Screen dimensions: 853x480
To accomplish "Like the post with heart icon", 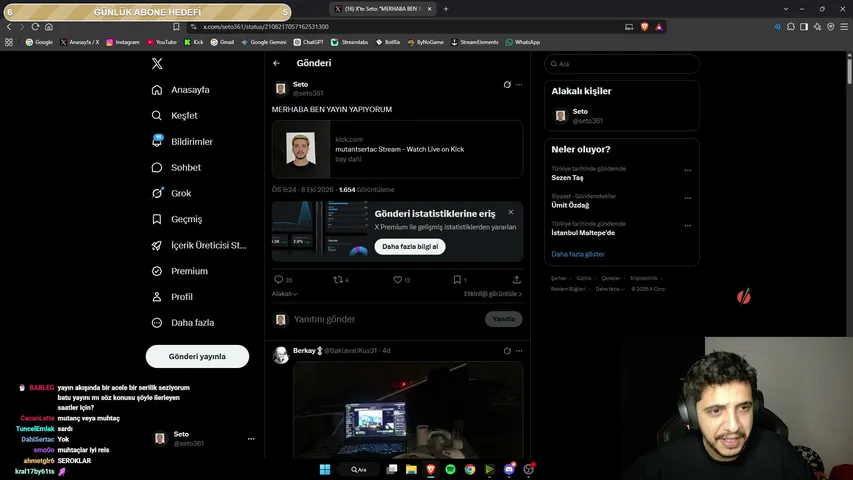I will [x=398, y=279].
